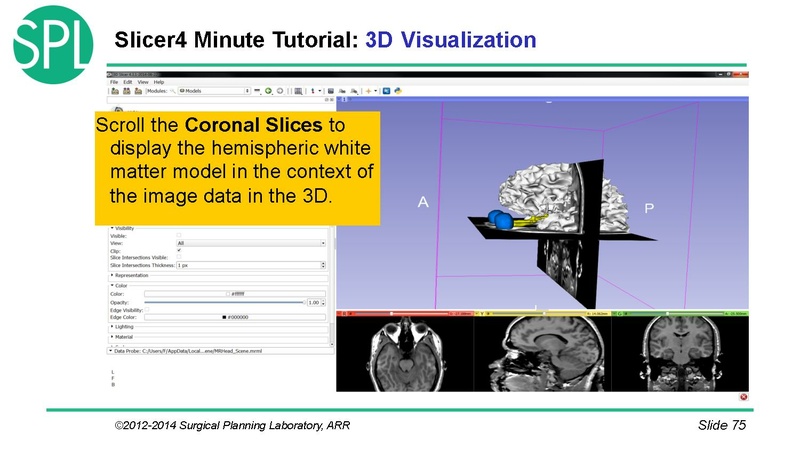Image resolution: width=800 pixels, height=450 pixels.
Task: Collapse the Data Probe panel
Action: tap(110, 351)
